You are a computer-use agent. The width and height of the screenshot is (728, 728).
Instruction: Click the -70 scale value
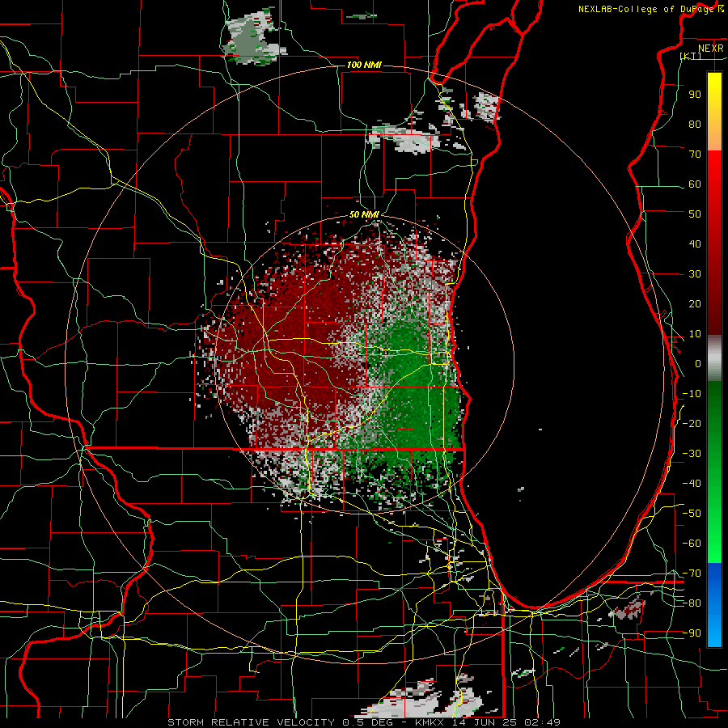[x=692, y=574]
